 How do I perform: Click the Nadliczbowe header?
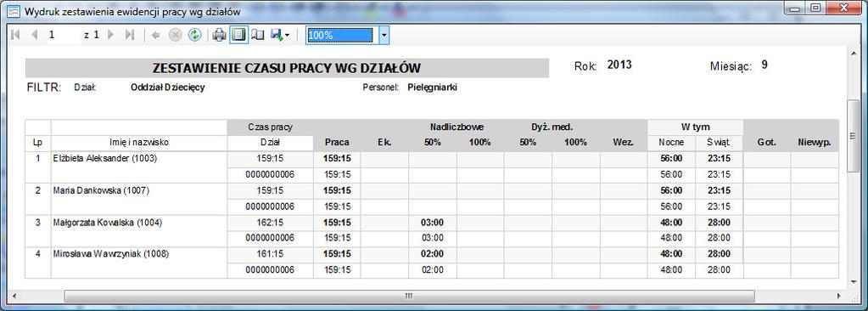pyautogui.click(x=456, y=127)
